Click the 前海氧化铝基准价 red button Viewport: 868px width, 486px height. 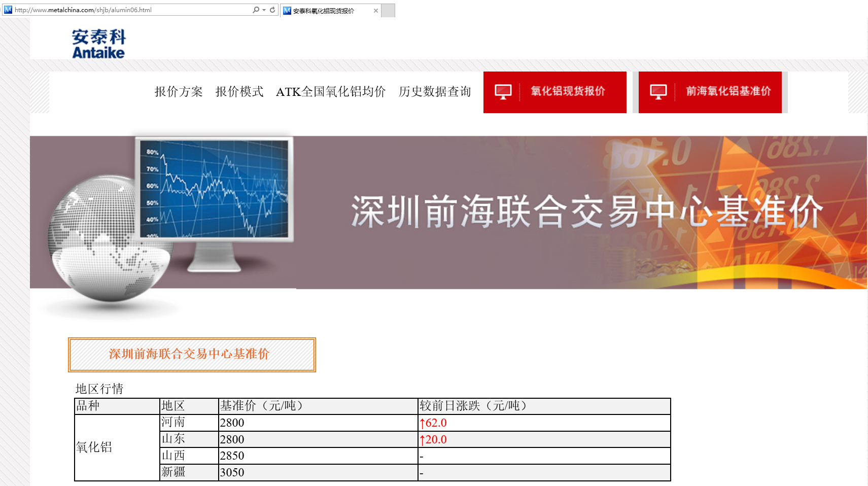point(710,92)
